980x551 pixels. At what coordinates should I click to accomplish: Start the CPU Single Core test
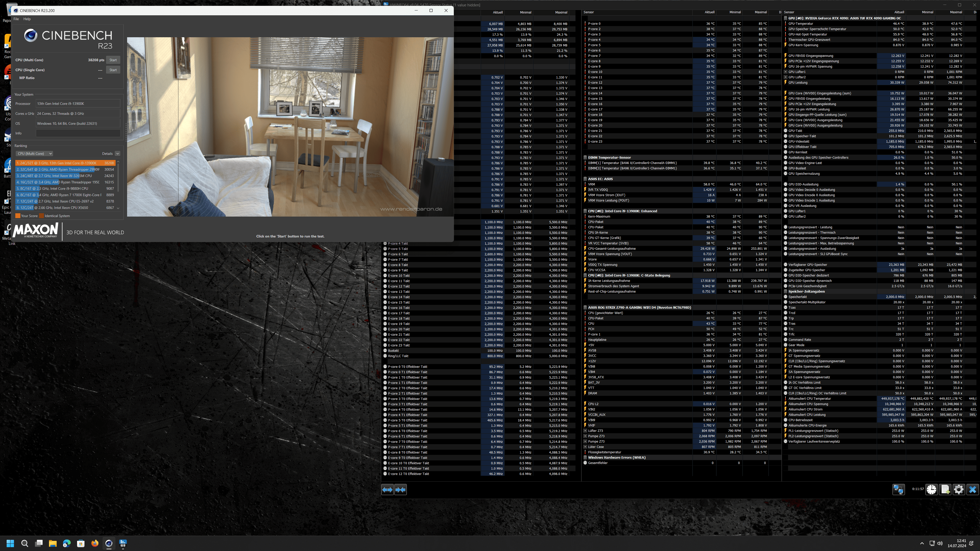coord(113,70)
